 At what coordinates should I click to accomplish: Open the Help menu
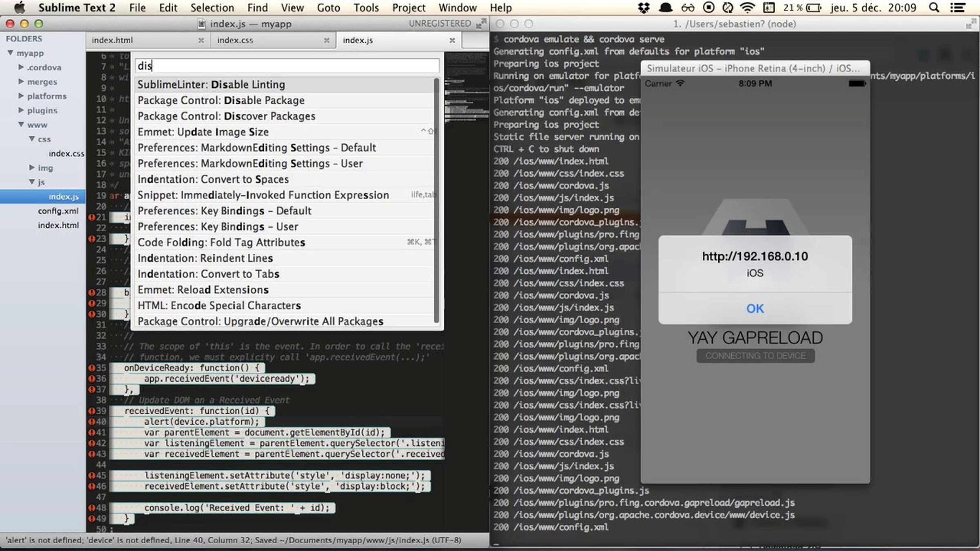point(501,7)
